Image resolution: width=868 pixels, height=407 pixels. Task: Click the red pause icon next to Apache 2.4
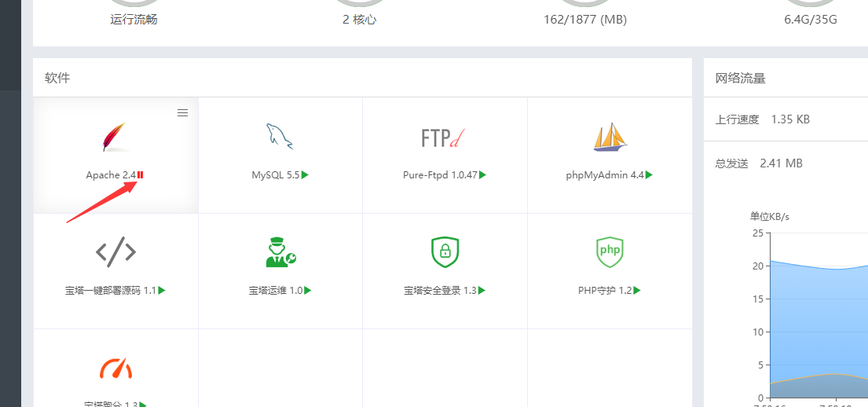[x=141, y=175]
